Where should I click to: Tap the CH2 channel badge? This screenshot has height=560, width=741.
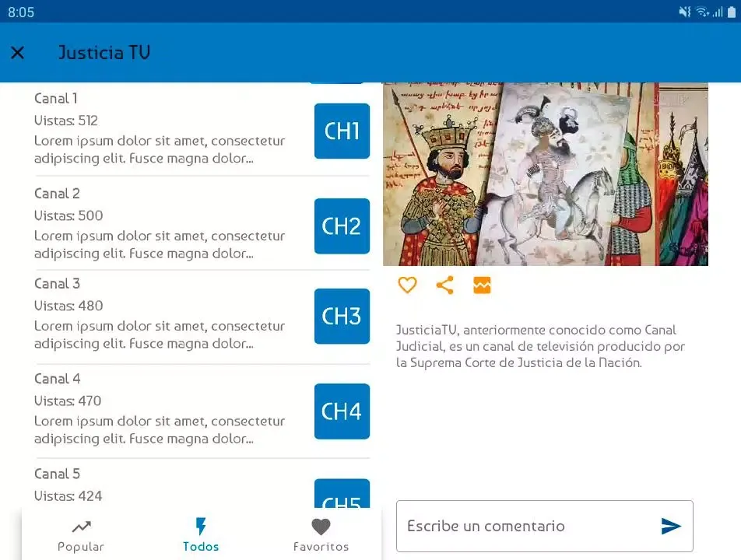[x=342, y=226]
